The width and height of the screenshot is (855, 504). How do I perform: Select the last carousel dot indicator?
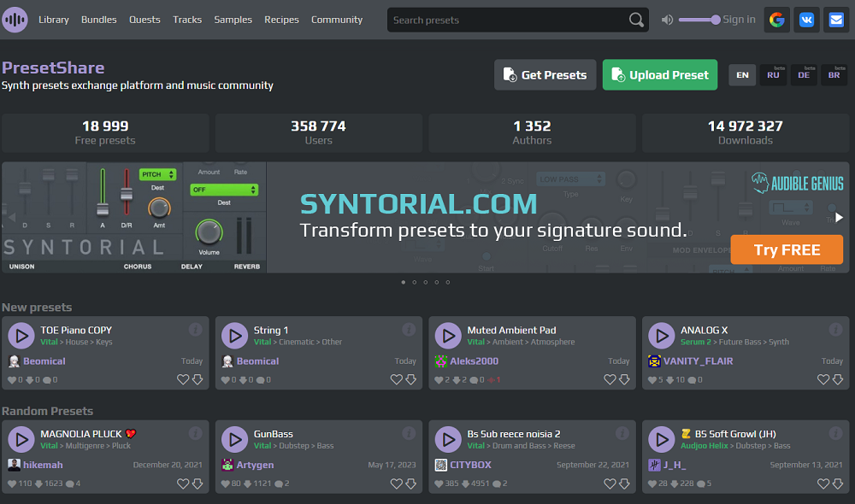click(x=448, y=282)
